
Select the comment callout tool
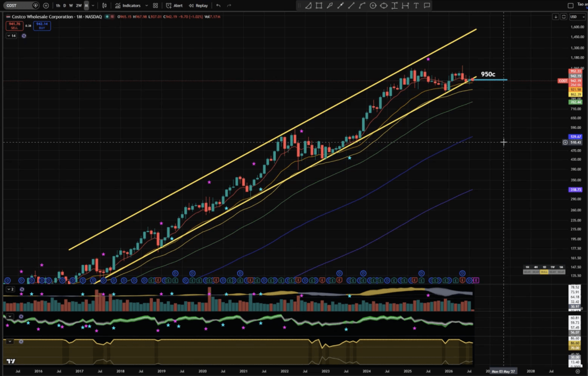(x=427, y=5)
